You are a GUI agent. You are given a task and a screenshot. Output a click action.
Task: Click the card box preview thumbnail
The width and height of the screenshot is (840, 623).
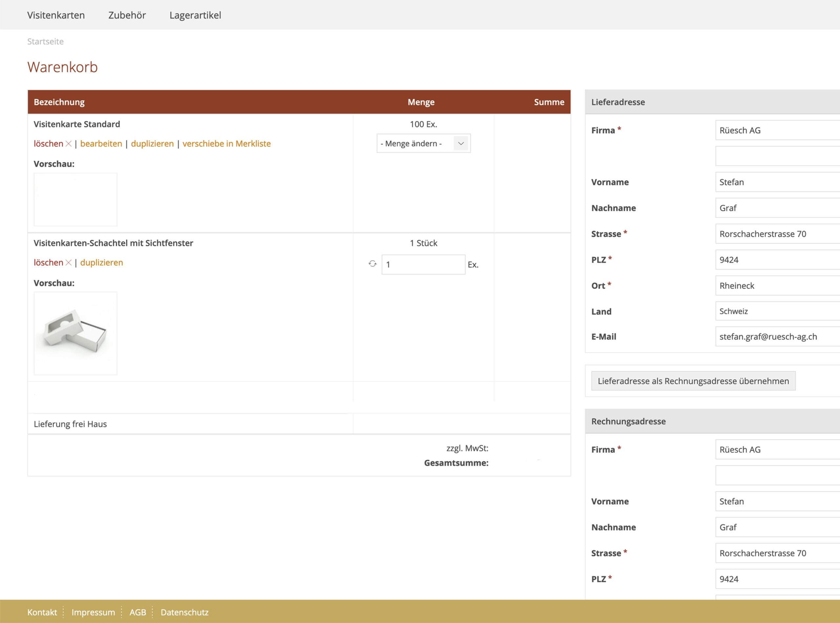(75, 333)
